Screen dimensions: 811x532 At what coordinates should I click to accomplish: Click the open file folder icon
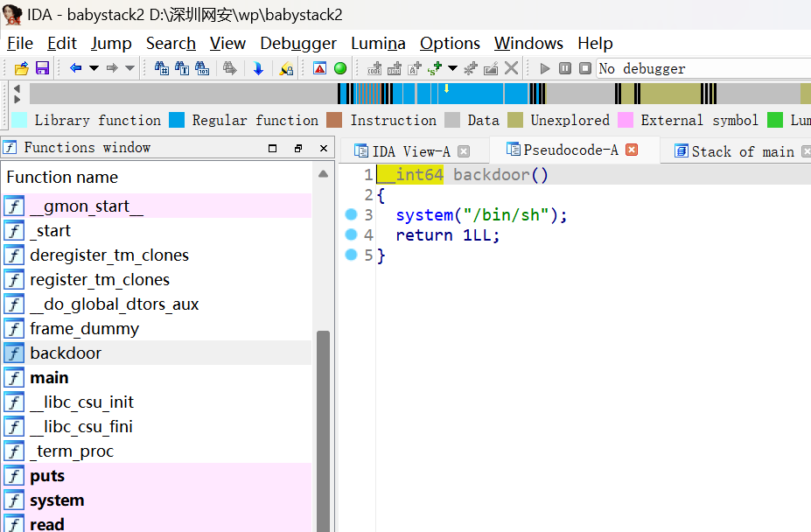(22, 68)
